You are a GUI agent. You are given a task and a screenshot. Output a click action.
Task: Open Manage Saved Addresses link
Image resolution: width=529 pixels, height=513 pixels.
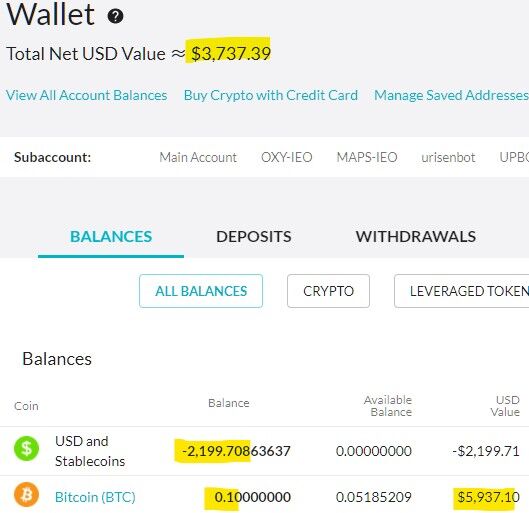451,95
